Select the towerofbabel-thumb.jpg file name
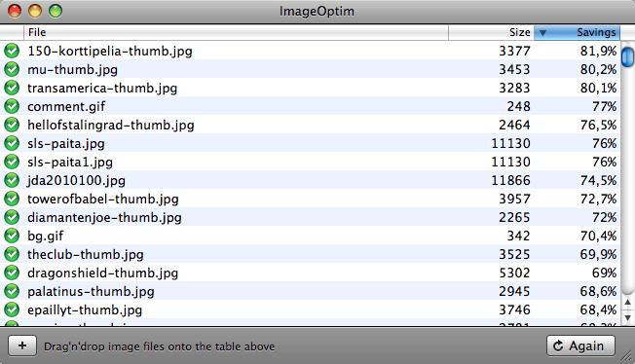 (x=103, y=199)
